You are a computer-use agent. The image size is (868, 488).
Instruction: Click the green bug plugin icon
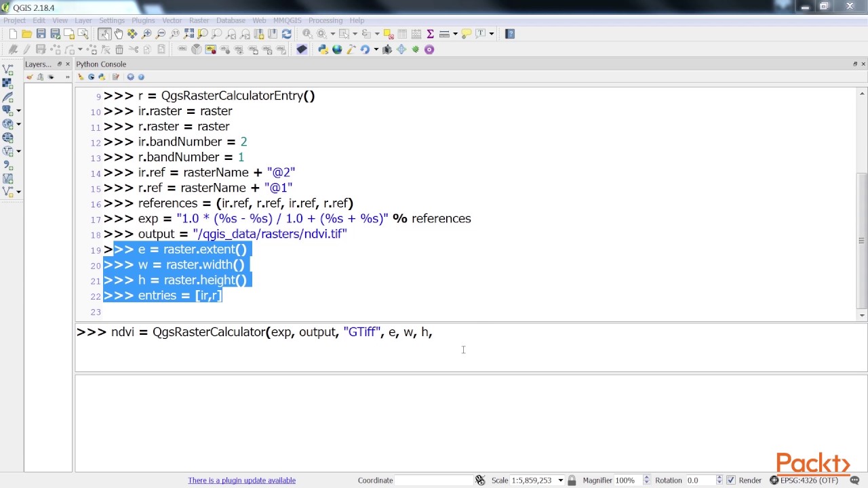(x=414, y=49)
